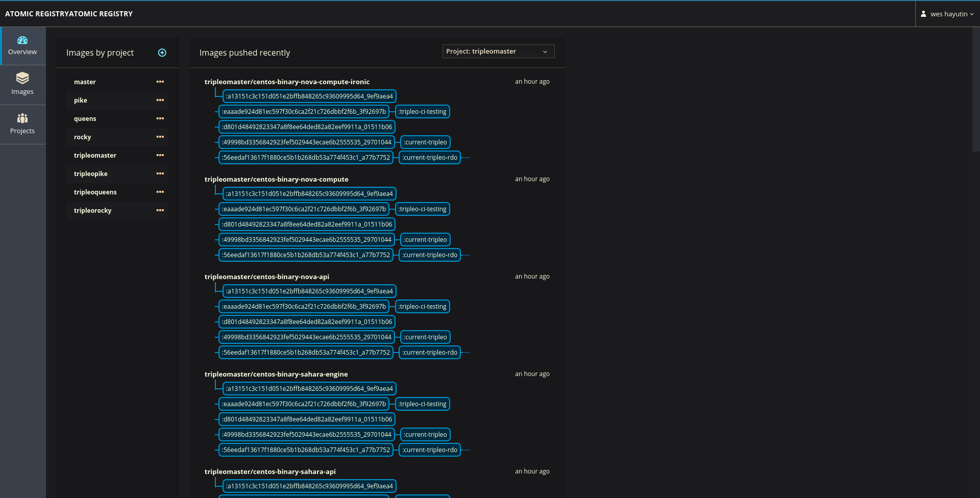
Task: Expand the Project: tripleomaster dropdown
Action: pos(498,52)
